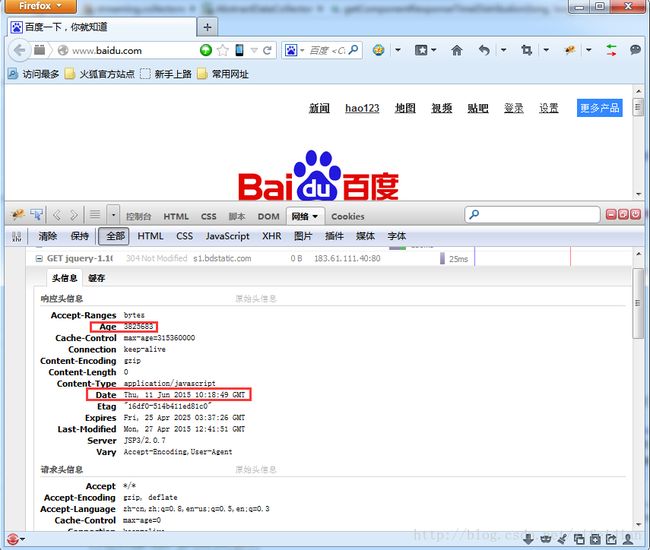The image size is (650, 550).
Task: Open the bookmarks star list icon
Action: [421, 51]
